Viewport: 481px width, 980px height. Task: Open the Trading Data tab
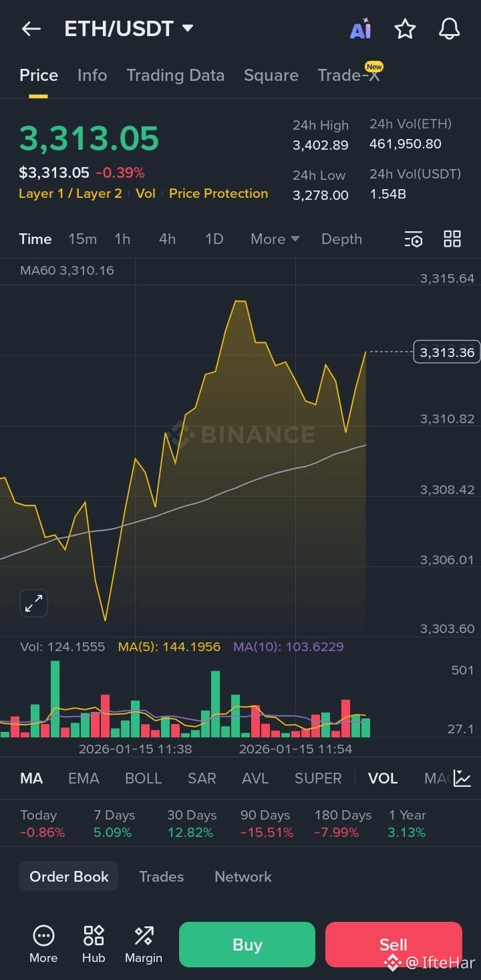click(x=176, y=75)
